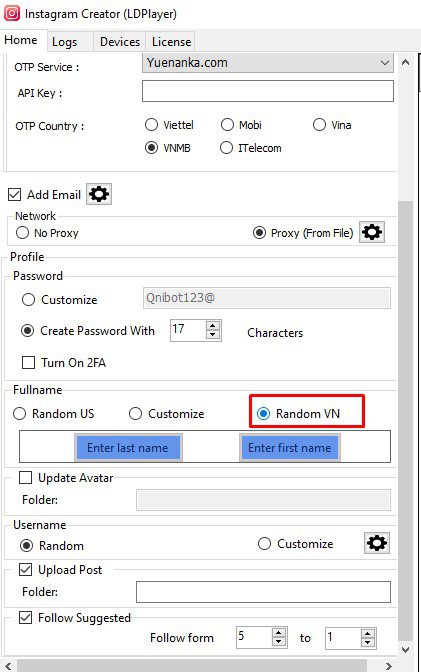Enable the Turn On 2FA checkbox

tap(28, 363)
